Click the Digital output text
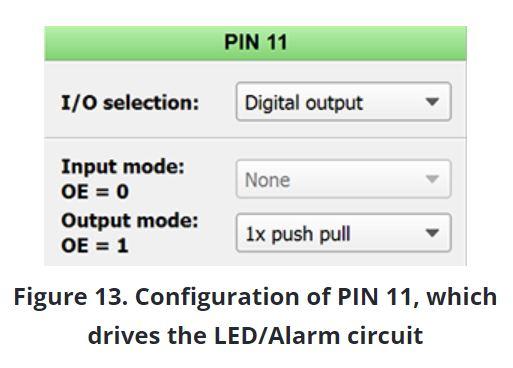Viewport: 513px width, 368px height. [304, 103]
